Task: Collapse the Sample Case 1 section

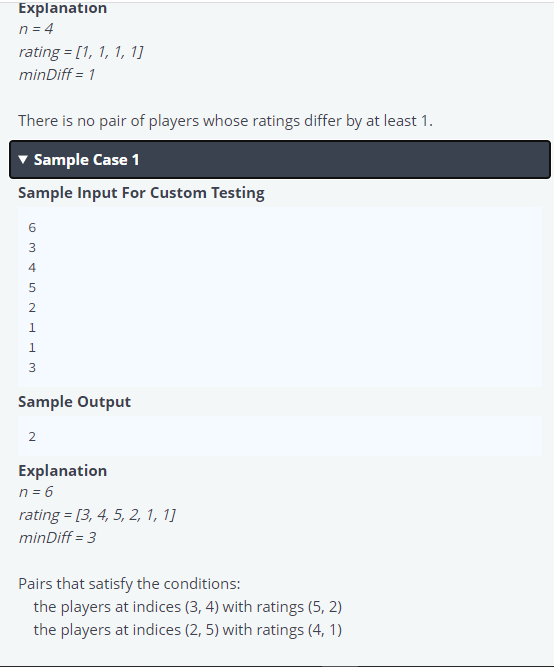Action: 280,160
